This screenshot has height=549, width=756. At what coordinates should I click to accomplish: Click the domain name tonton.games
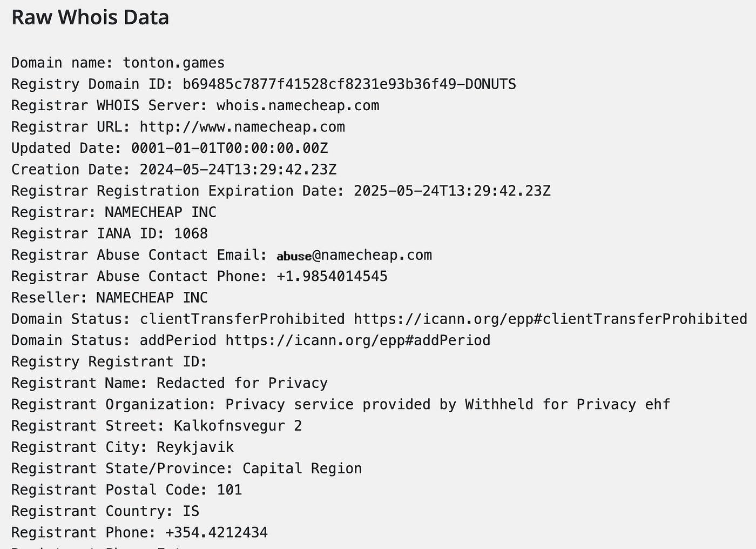point(174,63)
